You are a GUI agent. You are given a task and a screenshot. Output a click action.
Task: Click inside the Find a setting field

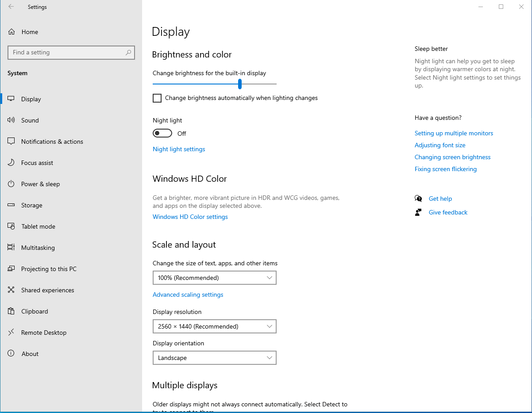71,52
